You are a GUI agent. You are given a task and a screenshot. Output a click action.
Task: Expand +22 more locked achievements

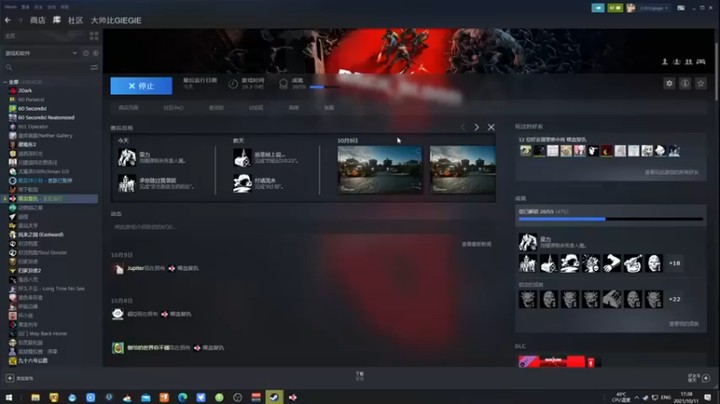(674, 299)
